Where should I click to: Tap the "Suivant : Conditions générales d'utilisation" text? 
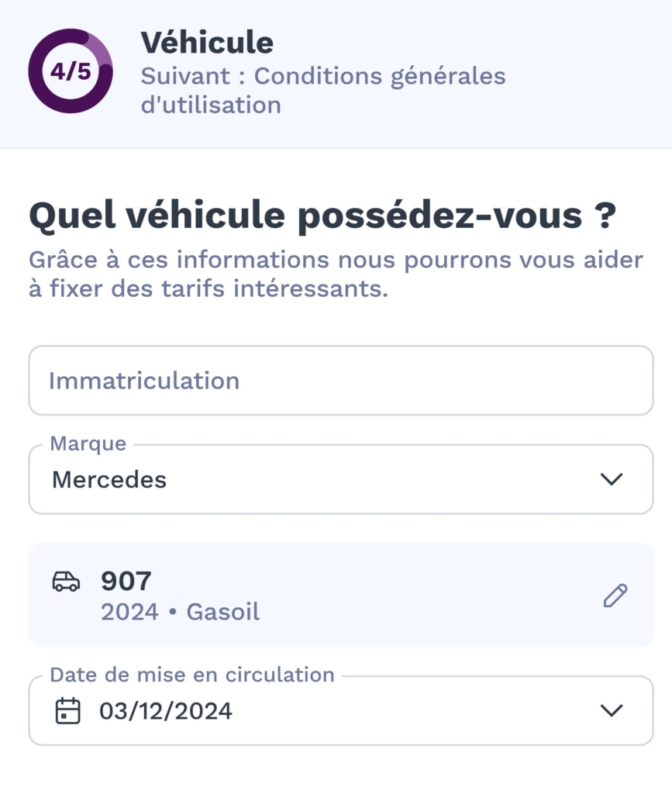point(322,90)
